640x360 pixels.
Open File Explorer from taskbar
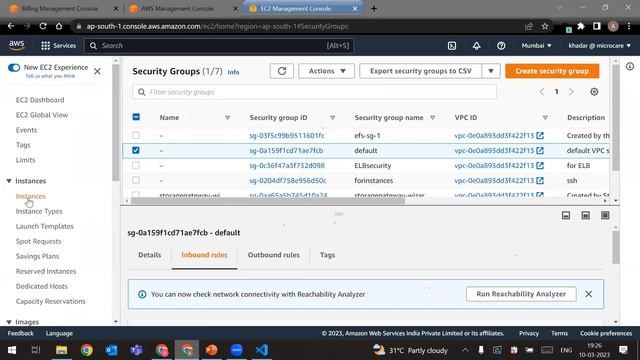pyautogui.click(x=62, y=350)
